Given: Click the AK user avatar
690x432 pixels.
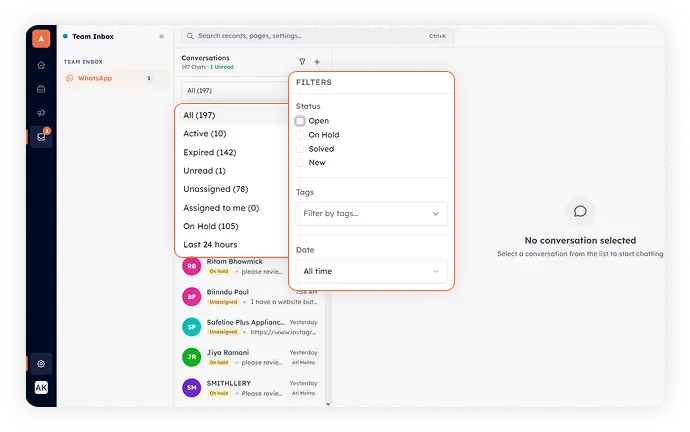Looking at the screenshot, I should point(41,388).
